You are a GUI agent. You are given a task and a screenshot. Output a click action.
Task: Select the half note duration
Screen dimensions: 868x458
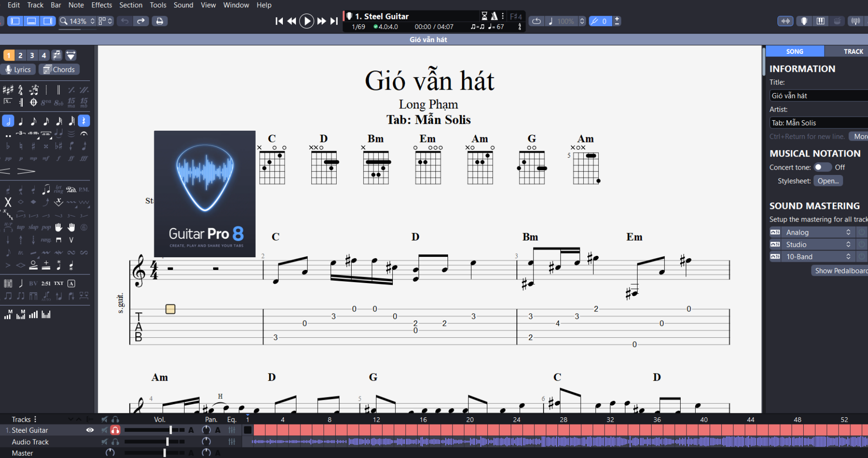point(8,121)
